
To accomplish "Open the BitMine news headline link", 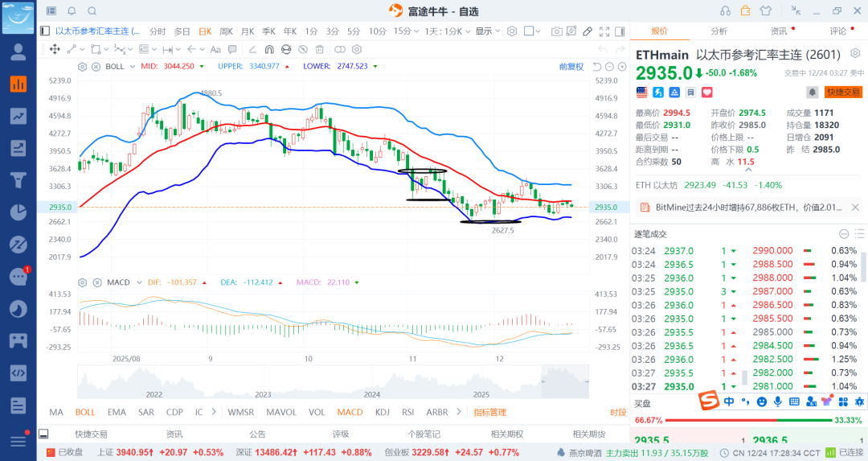I will pyautogui.click(x=748, y=208).
